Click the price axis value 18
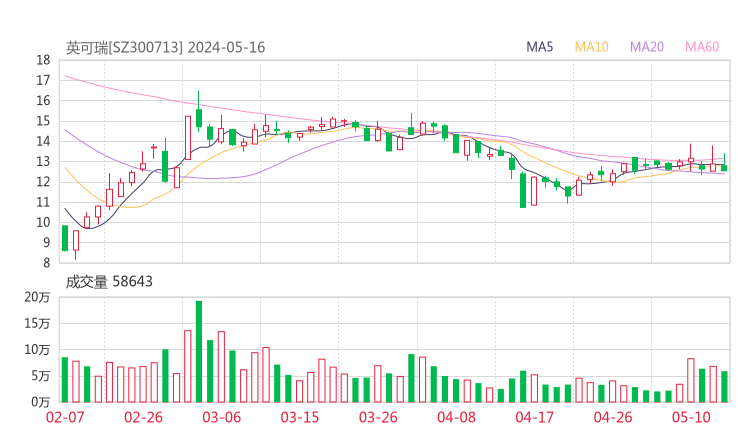This screenshot has width=740, height=440. (x=43, y=60)
